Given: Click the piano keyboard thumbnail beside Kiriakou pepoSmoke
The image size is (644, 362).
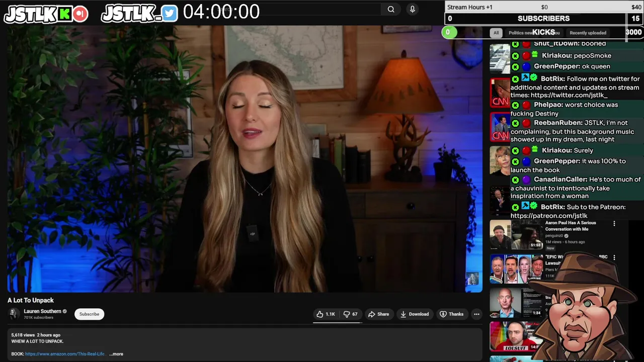Looking at the screenshot, I should click(500, 59).
